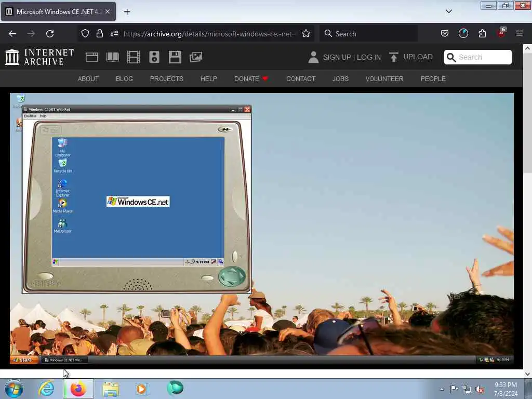The image size is (532, 399).
Task: Close the Microsoft Windows CE .NET tab
Action: 108,11
